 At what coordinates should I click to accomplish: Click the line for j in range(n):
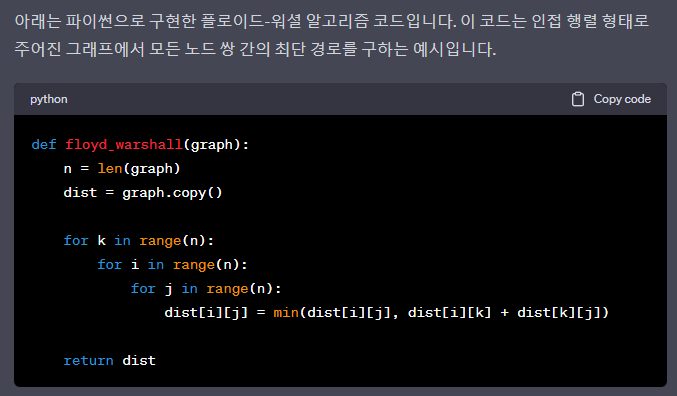point(206,288)
